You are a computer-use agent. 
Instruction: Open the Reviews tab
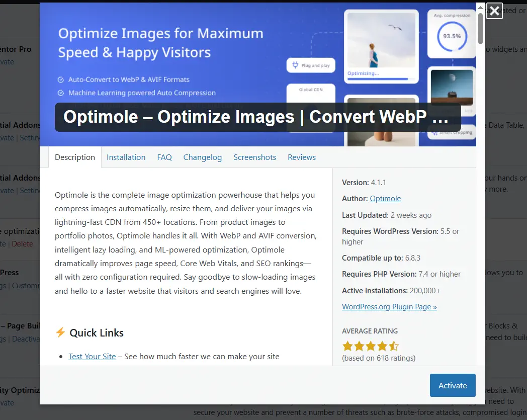(x=302, y=157)
